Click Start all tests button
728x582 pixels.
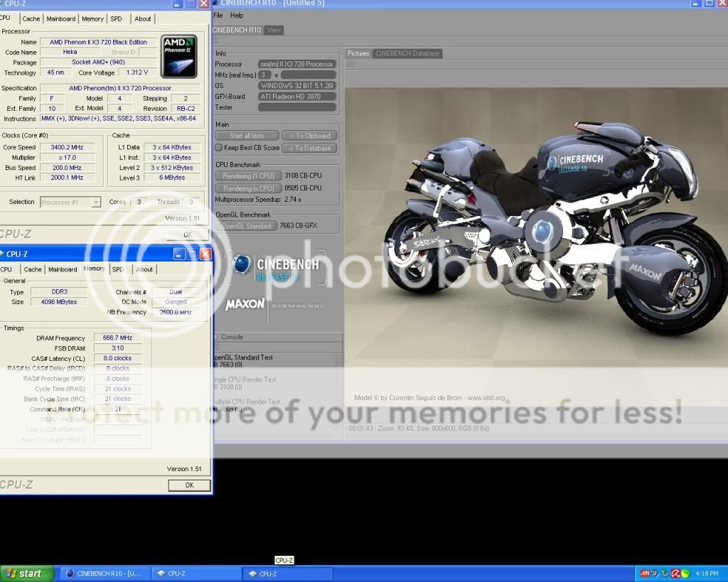[247, 136]
